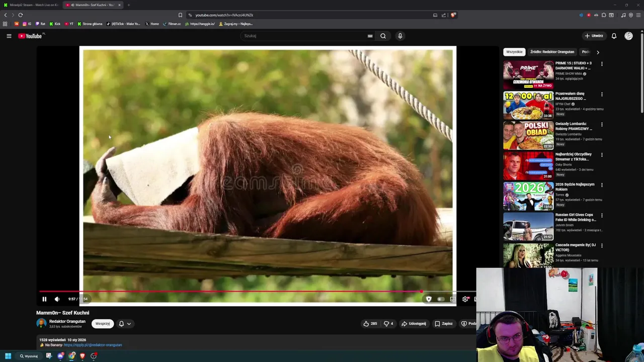Open the tipply.pl link in description
The image size is (644, 362).
[x=93, y=345]
